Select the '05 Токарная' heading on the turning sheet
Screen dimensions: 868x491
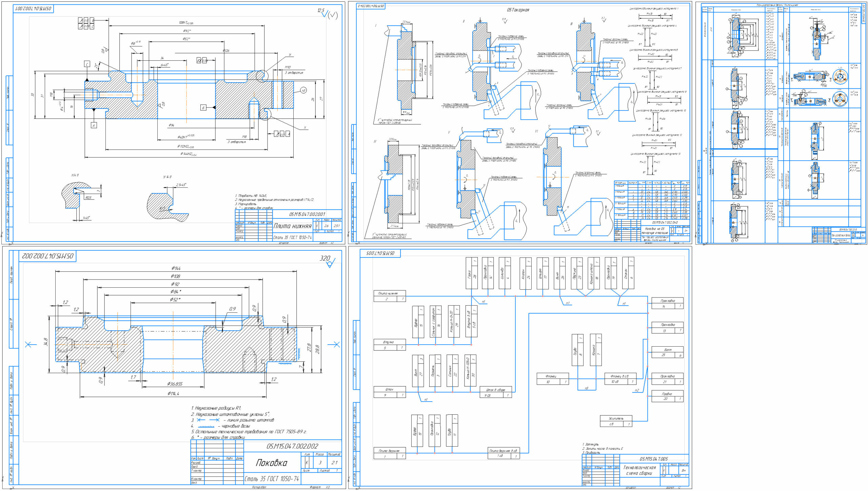pyautogui.click(x=518, y=10)
